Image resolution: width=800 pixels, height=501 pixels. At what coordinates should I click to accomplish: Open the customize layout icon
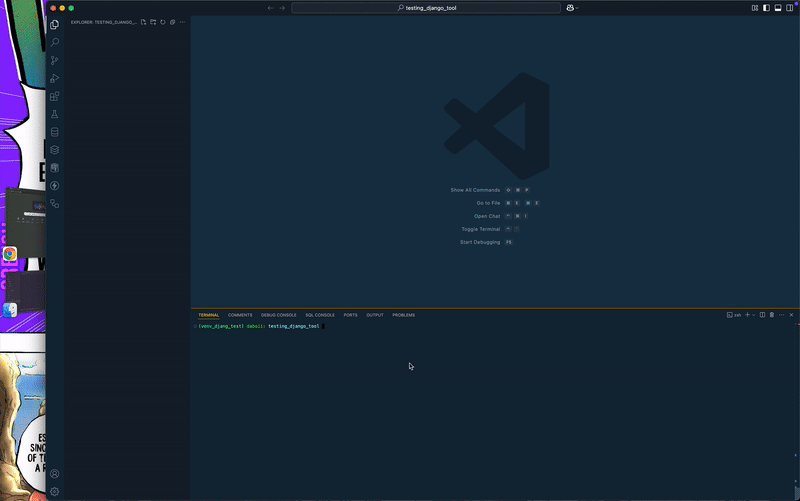[x=755, y=8]
